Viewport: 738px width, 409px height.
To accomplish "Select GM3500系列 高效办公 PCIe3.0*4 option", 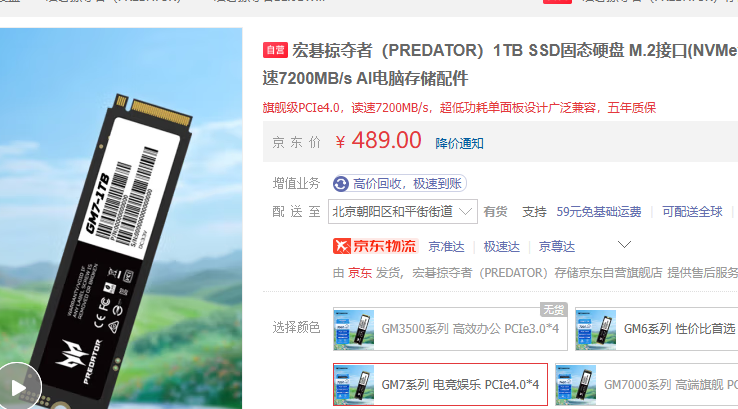I will click(x=450, y=329).
